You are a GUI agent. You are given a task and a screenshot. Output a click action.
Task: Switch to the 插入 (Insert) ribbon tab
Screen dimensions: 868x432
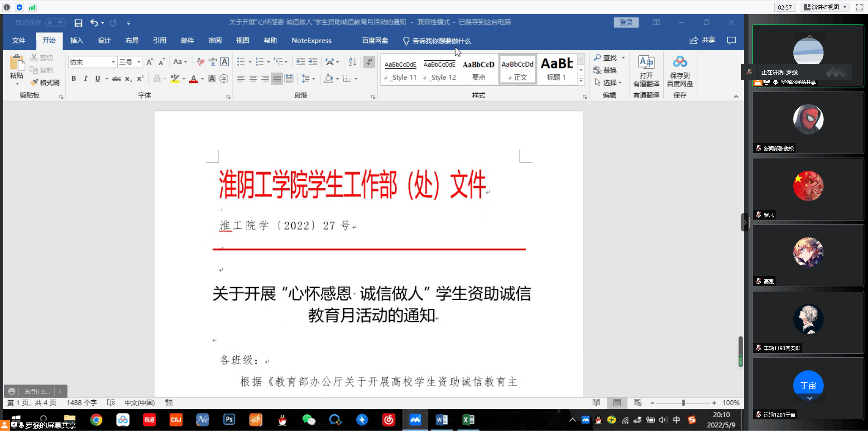coord(77,40)
